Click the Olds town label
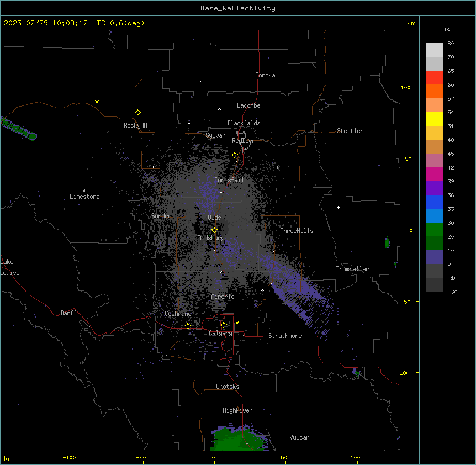 pyautogui.click(x=214, y=218)
